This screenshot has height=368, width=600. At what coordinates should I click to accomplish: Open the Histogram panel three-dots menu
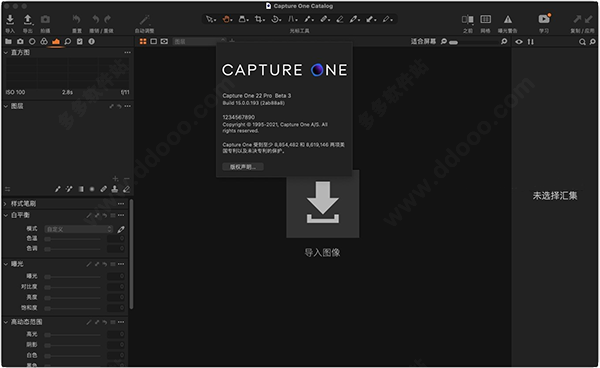pos(127,52)
